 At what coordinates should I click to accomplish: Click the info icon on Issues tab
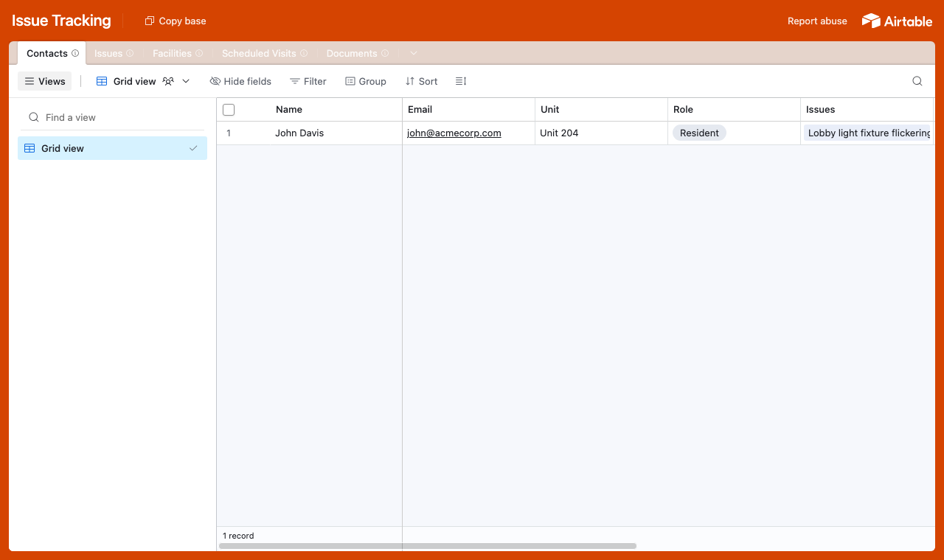[130, 53]
